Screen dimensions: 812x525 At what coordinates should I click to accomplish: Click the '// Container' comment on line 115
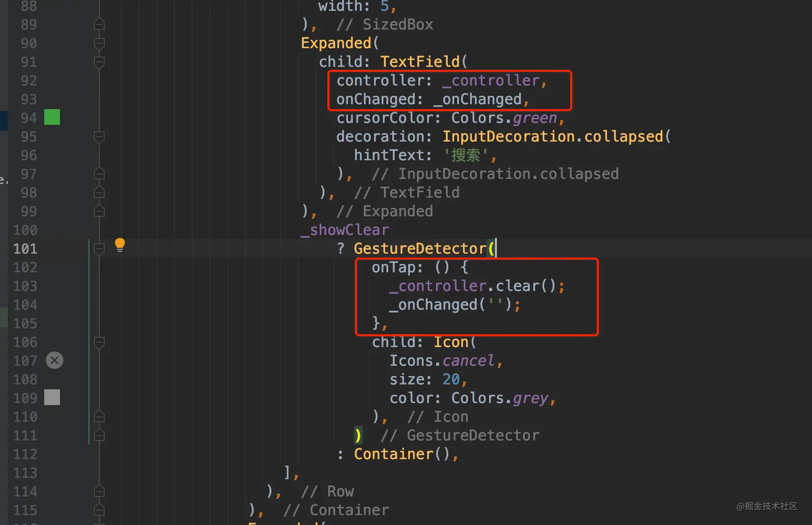(x=336, y=510)
